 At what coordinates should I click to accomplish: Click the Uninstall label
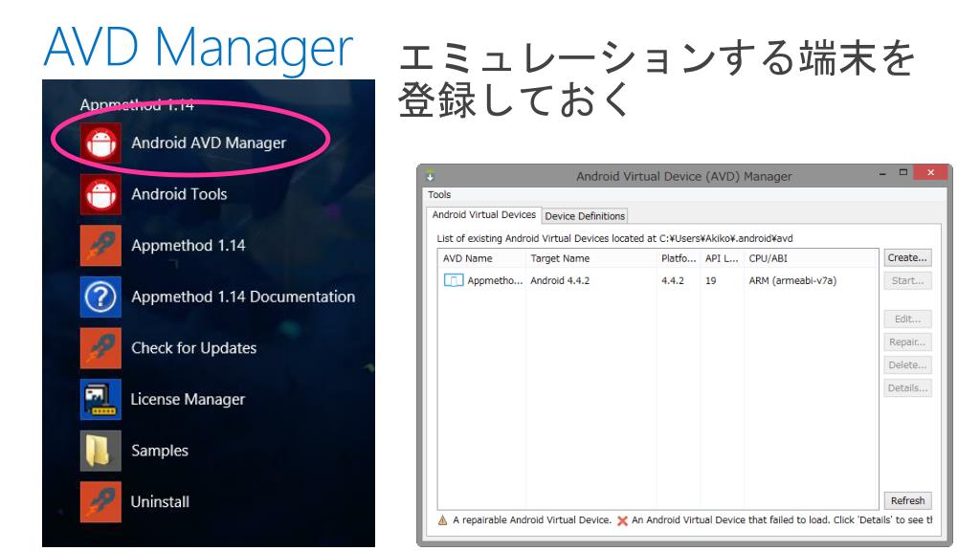(x=160, y=501)
